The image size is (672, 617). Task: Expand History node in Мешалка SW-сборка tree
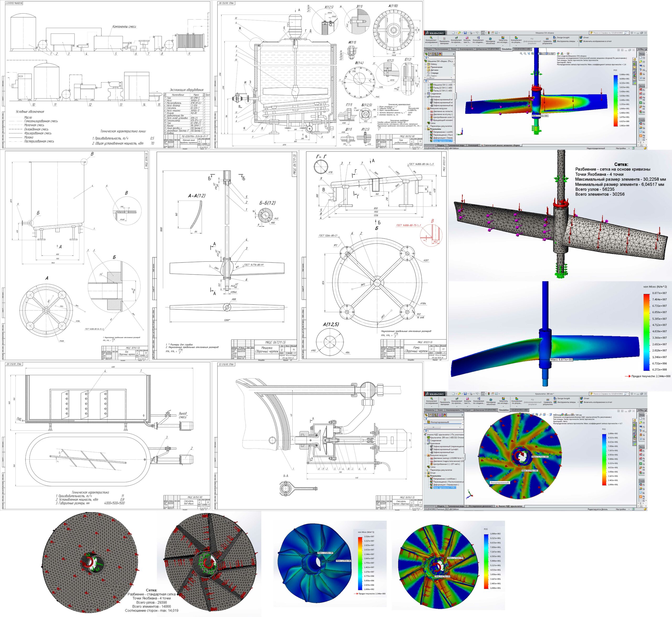tap(426, 64)
